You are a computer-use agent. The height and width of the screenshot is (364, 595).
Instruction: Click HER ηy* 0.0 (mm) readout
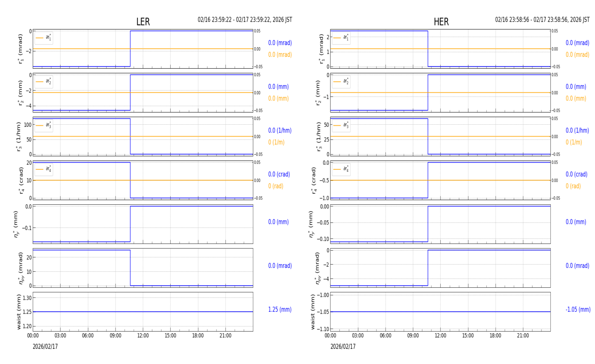coord(576,222)
